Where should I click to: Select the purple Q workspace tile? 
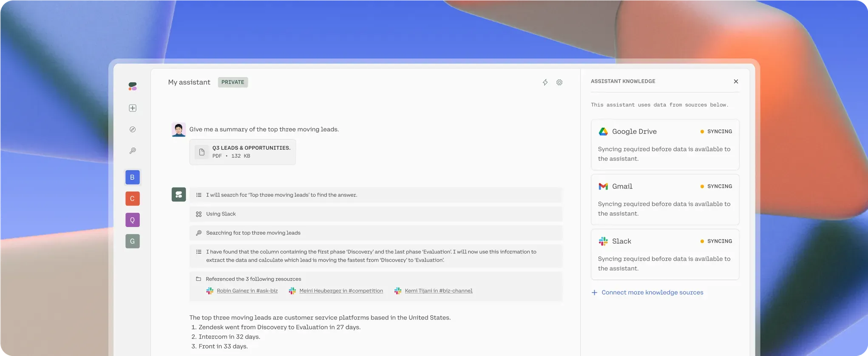pyautogui.click(x=133, y=220)
